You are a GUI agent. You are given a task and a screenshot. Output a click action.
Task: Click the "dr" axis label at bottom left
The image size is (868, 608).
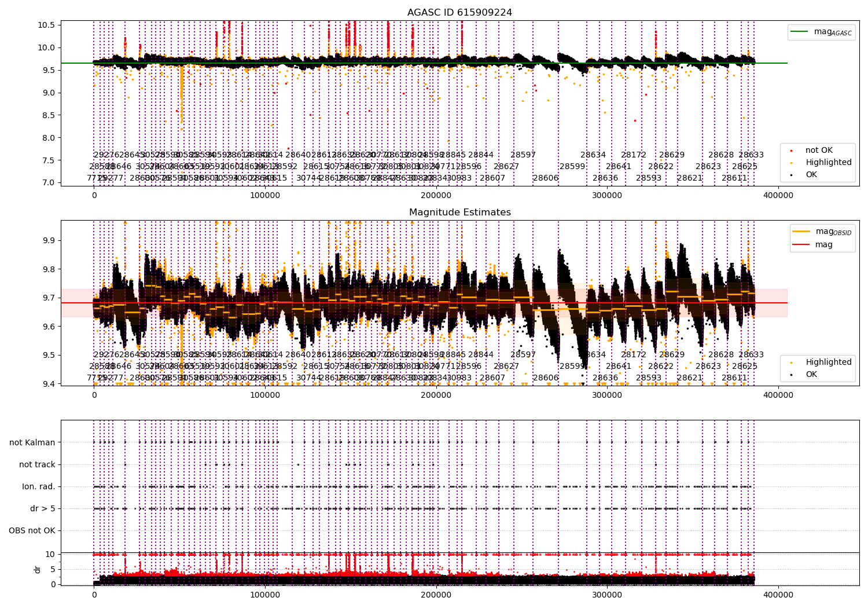coord(38,569)
